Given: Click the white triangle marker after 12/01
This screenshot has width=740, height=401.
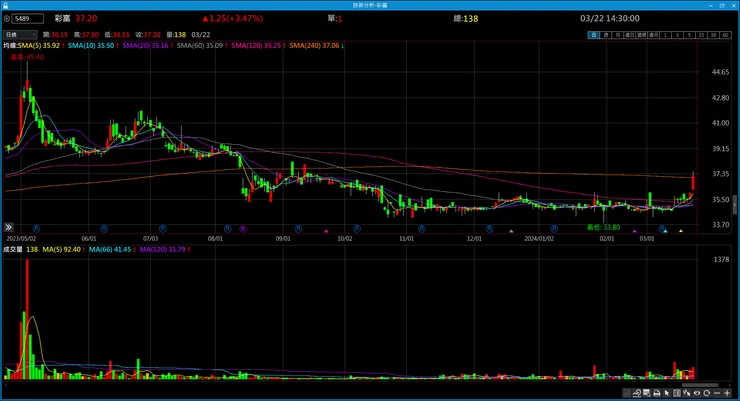Looking at the screenshot, I should 511,231.
